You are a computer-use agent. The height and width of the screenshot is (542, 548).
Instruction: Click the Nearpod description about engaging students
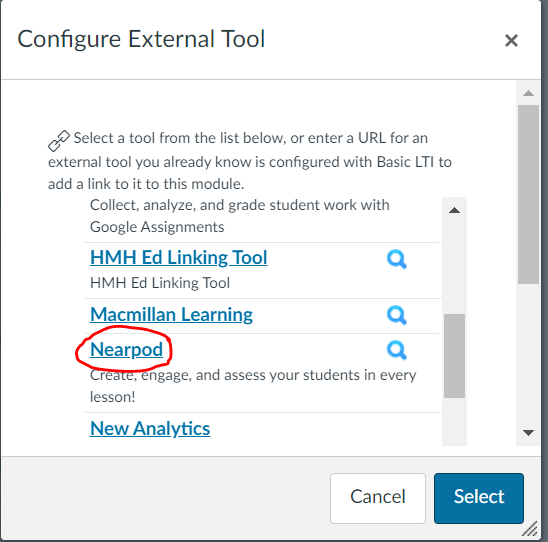tap(253, 386)
